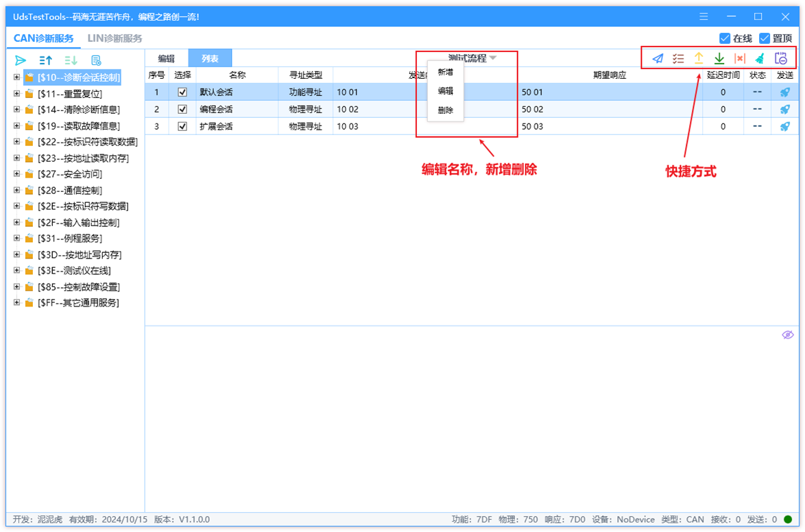Switch to the LIN诊断服务 tab
Viewport: 805px width, 532px height.
(115, 38)
